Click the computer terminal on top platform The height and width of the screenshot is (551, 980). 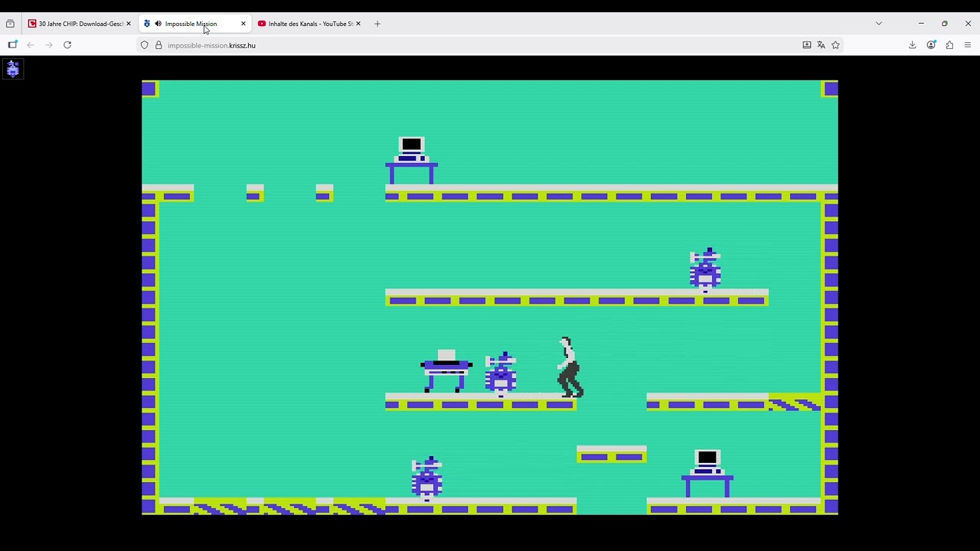tap(412, 161)
